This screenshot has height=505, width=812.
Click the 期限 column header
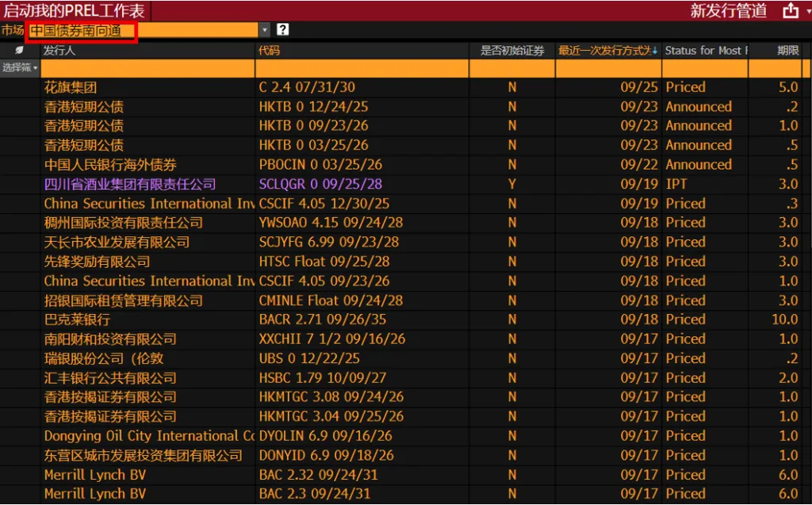click(x=787, y=50)
